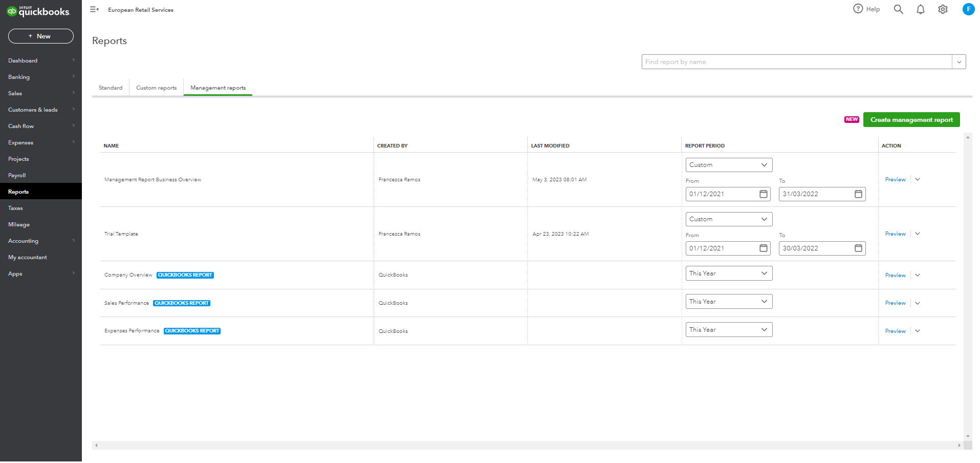Image resolution: width=980 pixels, height=463 pixels.
Task: Open calendar for 31/03/2022 To date
Action: pyautogui.click(x=858, y=194)
